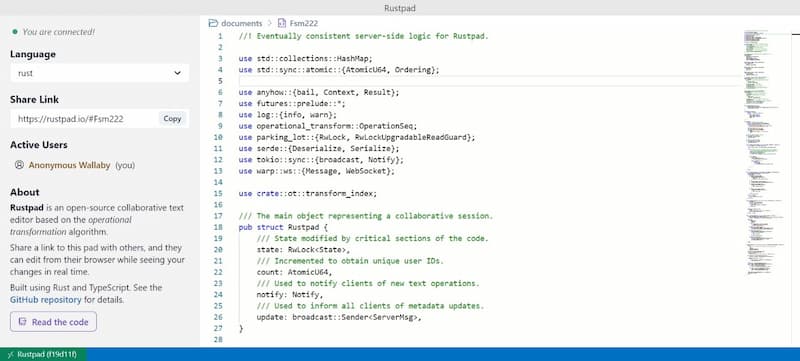Open the GitHub repository link

coord(45,300)
